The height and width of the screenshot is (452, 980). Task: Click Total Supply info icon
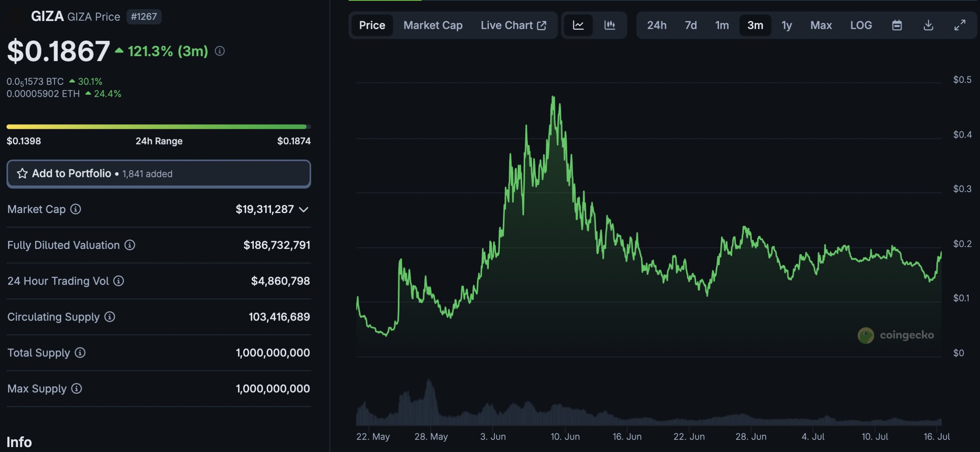80,353
